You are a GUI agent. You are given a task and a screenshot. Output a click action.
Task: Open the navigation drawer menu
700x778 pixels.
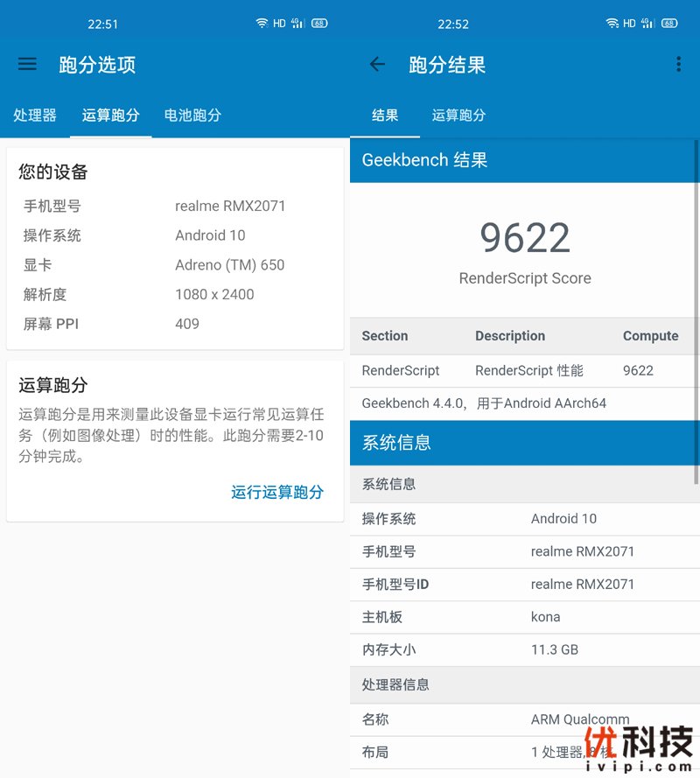point(27,64)
